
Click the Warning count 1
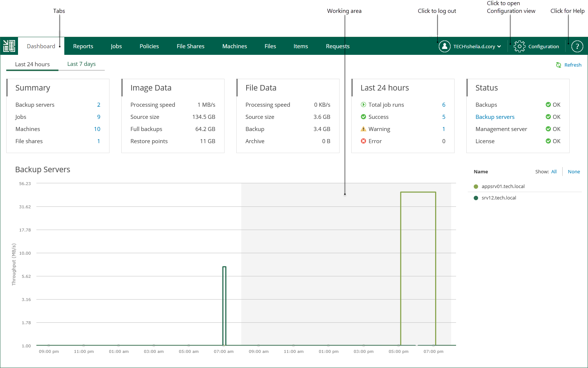(444, 129)
